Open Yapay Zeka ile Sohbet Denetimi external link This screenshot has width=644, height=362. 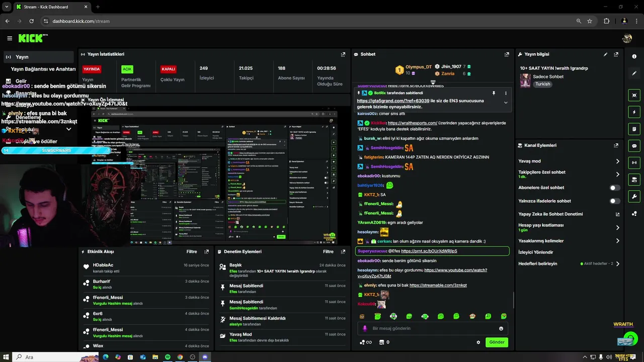point(618,214)
